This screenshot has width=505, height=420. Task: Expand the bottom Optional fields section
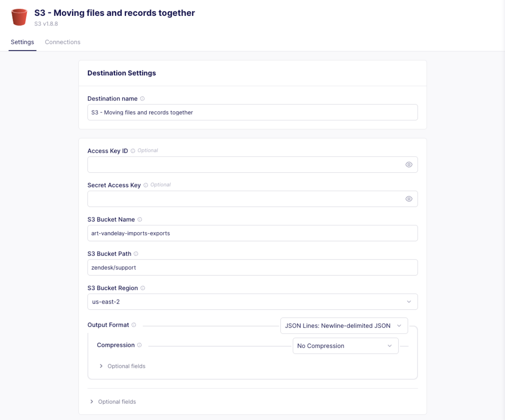click(113, 402)
